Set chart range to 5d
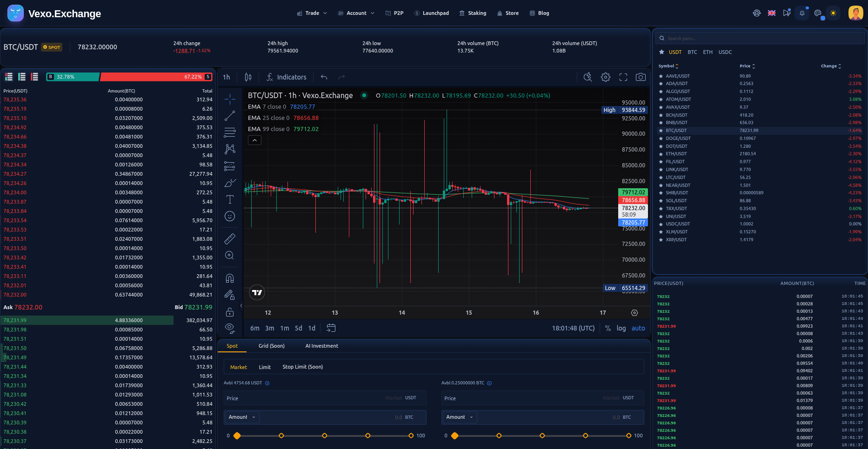This screenshot has width=868, height=449. 299,328
